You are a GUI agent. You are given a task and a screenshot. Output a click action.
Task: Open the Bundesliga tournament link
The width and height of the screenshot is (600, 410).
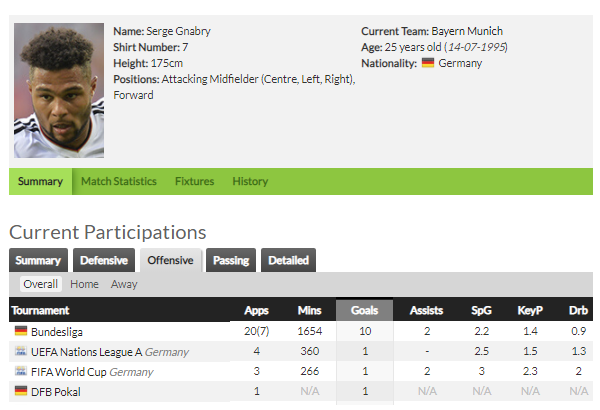coord(57,332)
